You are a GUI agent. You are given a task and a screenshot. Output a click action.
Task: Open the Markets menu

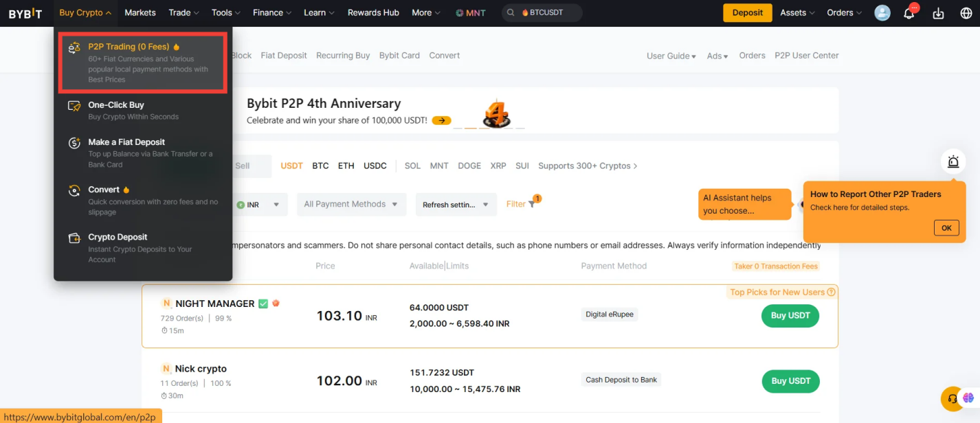[140, 12]
